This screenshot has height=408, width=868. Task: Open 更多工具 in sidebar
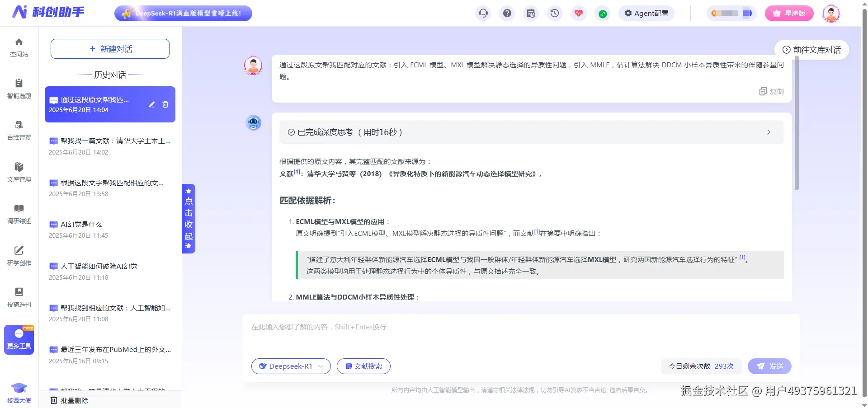pyautogui.click(x=19, y=340)
